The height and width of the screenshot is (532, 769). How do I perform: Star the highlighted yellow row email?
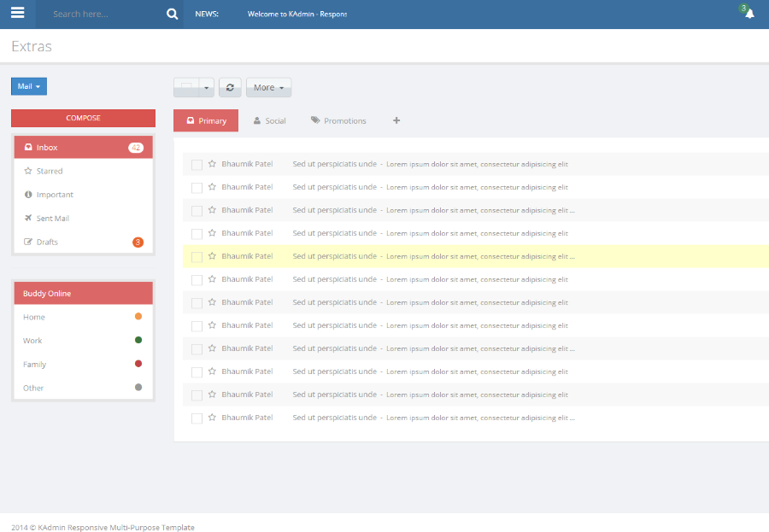212,256
